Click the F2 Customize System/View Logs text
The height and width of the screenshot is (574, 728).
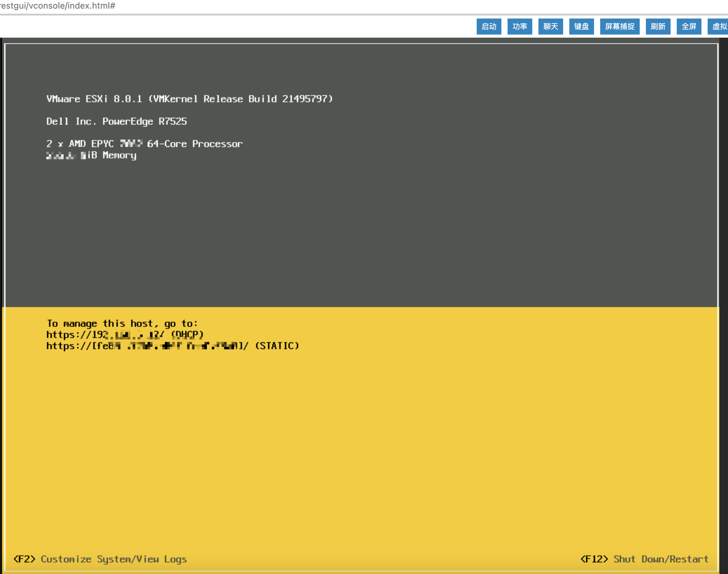[x=100, y=559]
